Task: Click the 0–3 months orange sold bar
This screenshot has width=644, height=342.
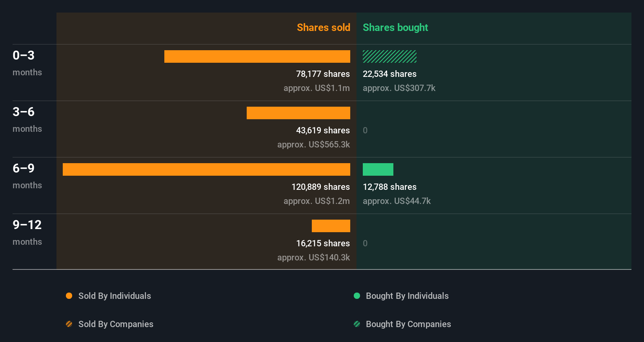Action: [x=257, y=56]
